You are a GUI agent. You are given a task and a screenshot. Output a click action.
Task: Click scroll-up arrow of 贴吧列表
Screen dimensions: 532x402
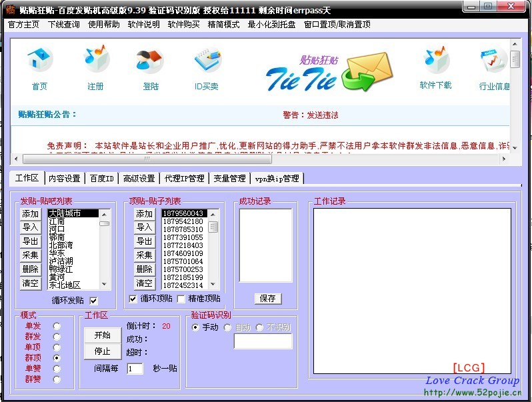tap(105, 215)
